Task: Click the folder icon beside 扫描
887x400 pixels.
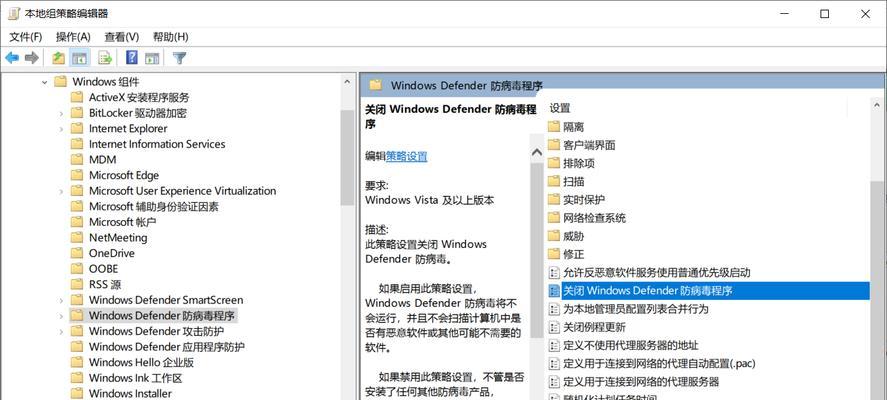Action: click(x=554, y=181)
